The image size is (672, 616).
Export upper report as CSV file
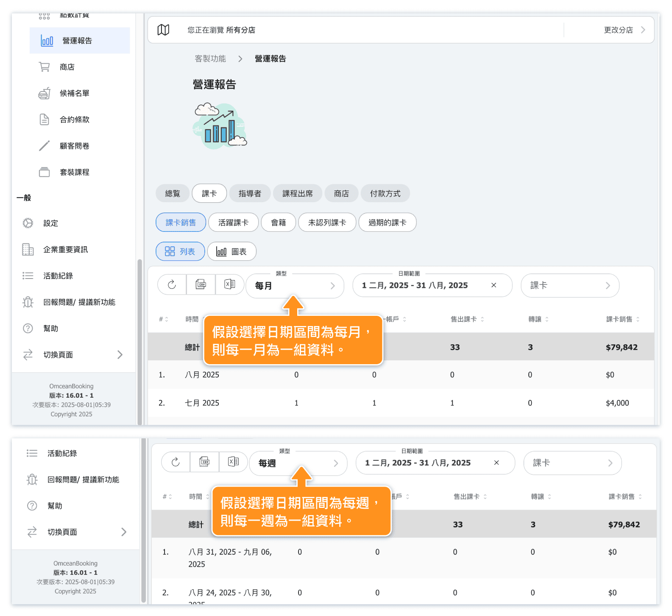point(201,284)
